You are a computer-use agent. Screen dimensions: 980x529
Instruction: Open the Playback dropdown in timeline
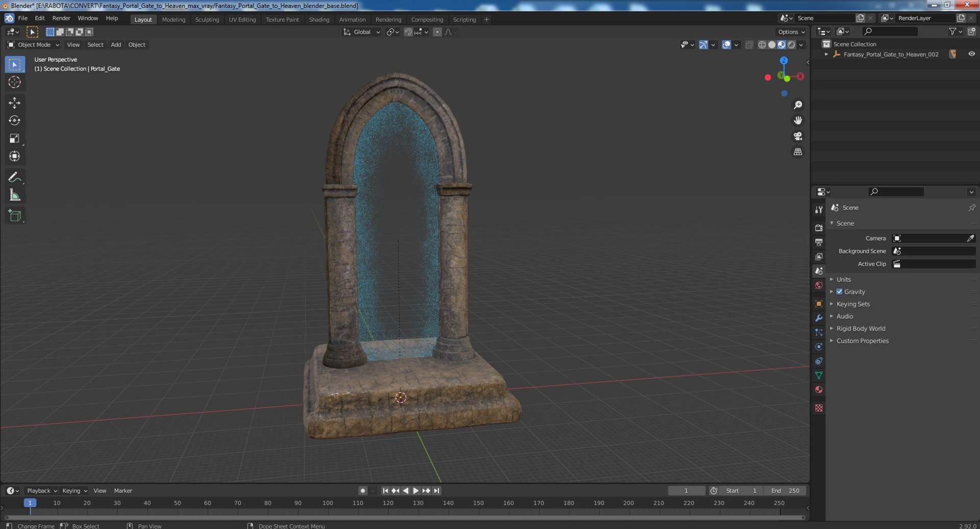[x=41, y=491]
